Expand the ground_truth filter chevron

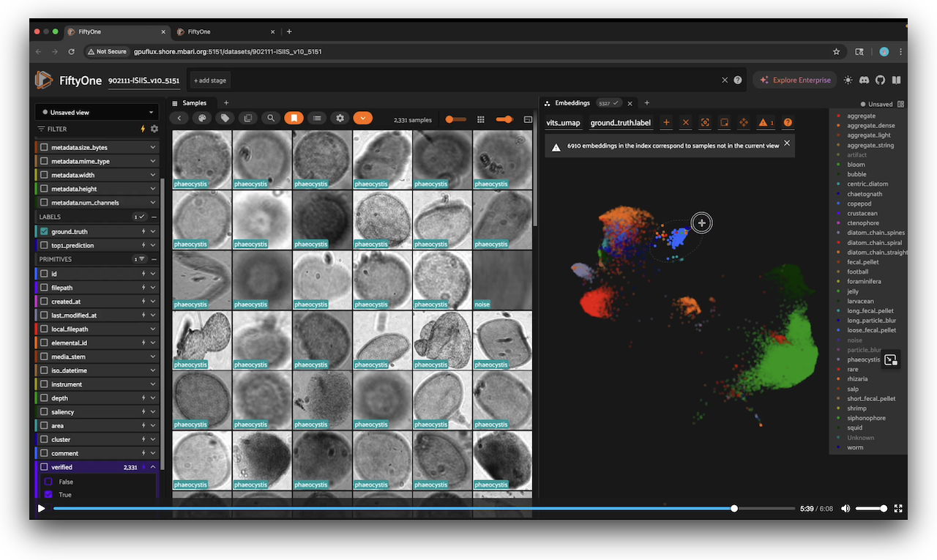coord(153,231)
